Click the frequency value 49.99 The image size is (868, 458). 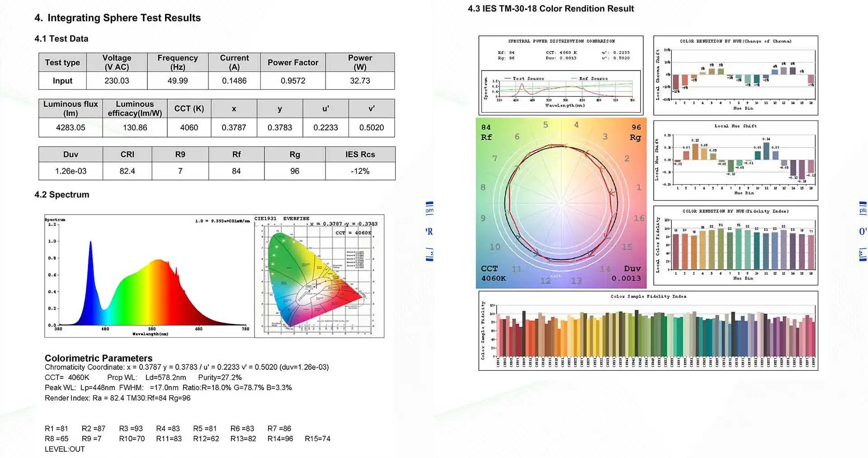coord(178,81)
